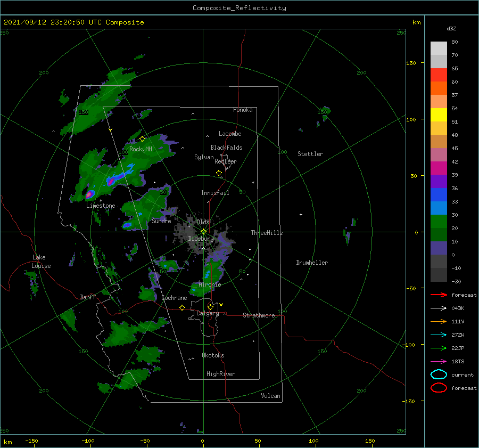Click the Sylvan label
This screenshot has width=479, height=448.
click(x=204, y=157)
